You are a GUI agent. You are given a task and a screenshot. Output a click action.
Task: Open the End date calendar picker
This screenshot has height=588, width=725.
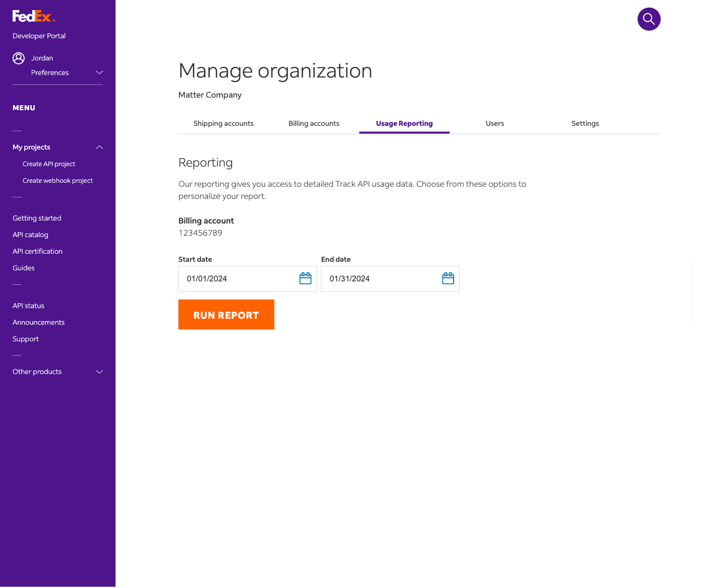point(448,278)
